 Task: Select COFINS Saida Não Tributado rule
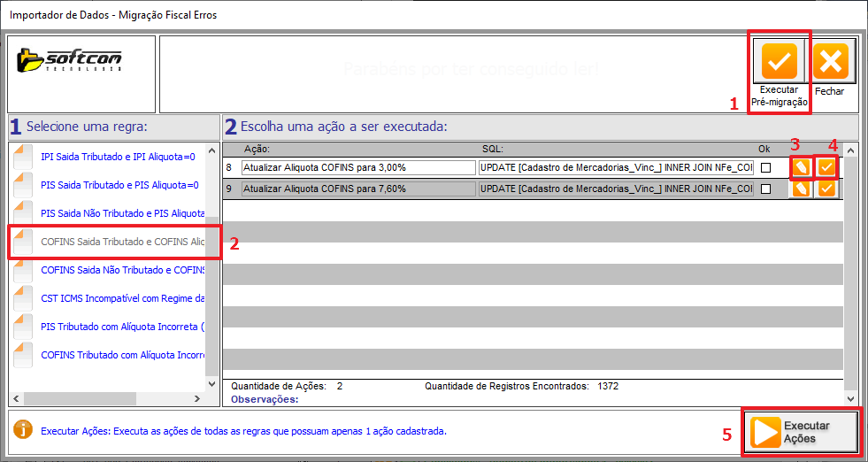point(122,270)
